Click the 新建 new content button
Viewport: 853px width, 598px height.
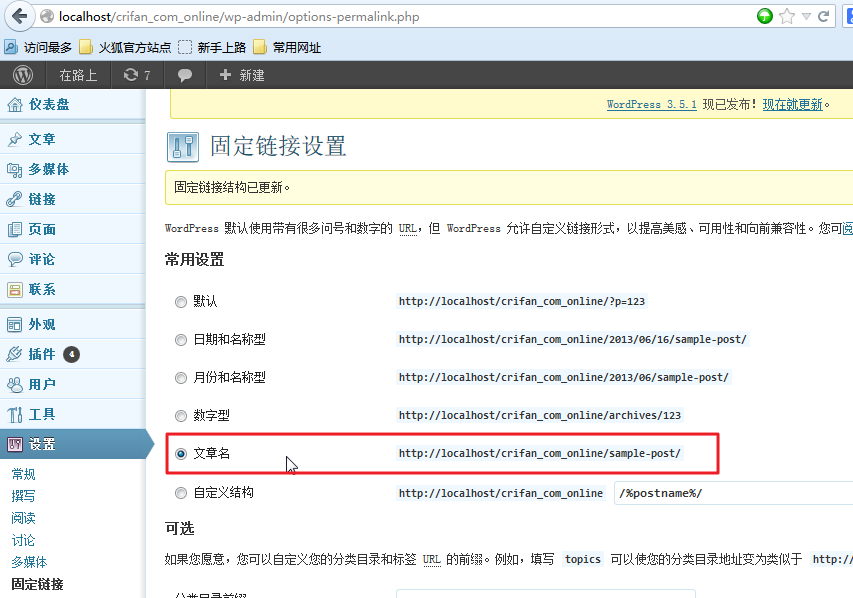click(242, 75)
